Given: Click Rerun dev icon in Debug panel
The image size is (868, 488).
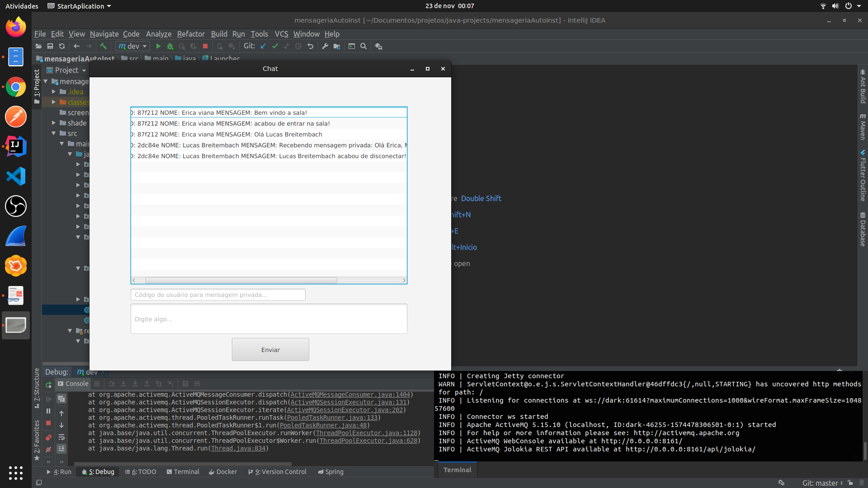Looking at the screenshot, I should 48,385.
